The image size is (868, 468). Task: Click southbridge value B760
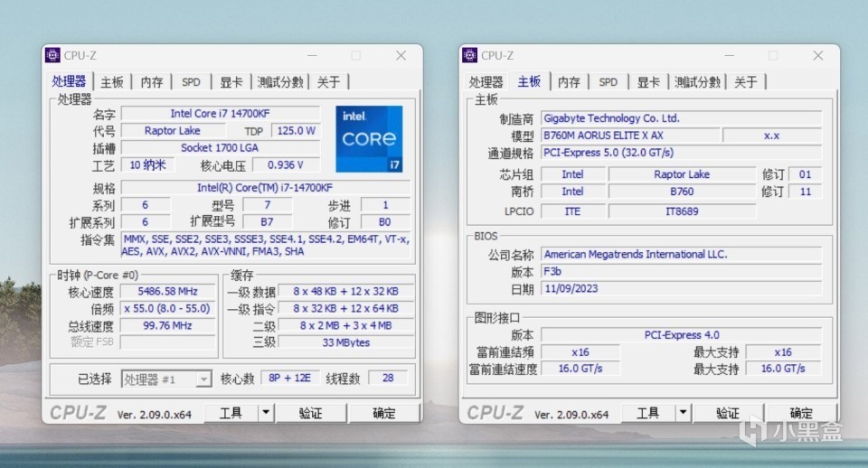tap(682, 192)
